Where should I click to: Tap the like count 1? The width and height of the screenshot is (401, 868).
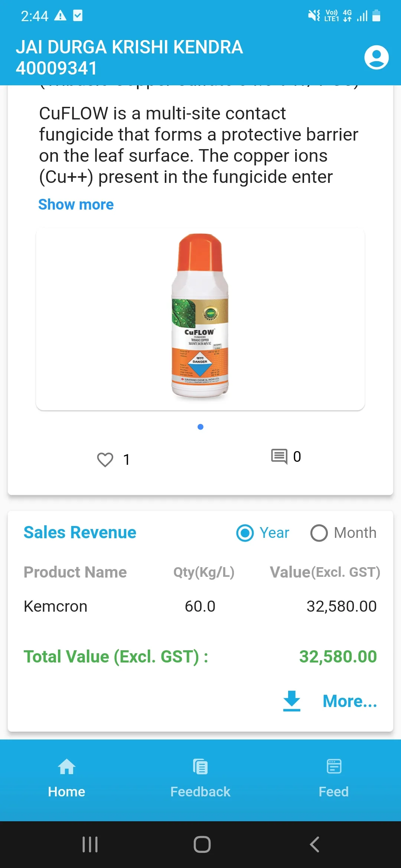click(127, 460)
